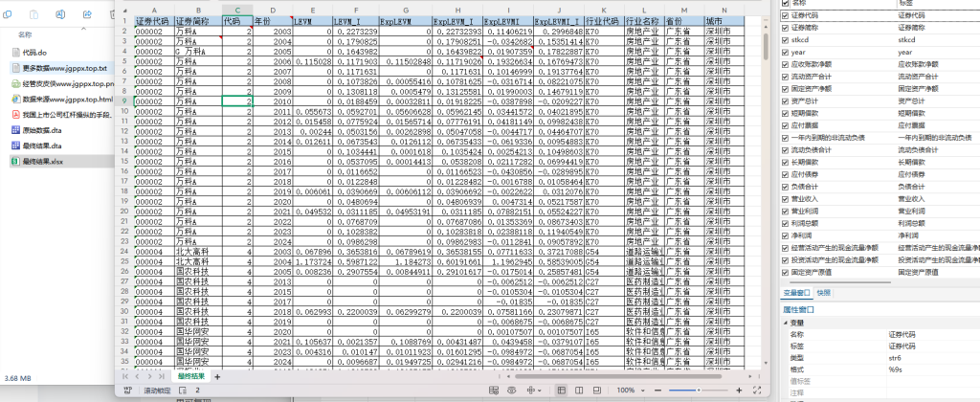Viewport: 980px width, 402px height.
Task: Uncheck the 应收账款净额 variable checkbox
Action: [786, 64]
